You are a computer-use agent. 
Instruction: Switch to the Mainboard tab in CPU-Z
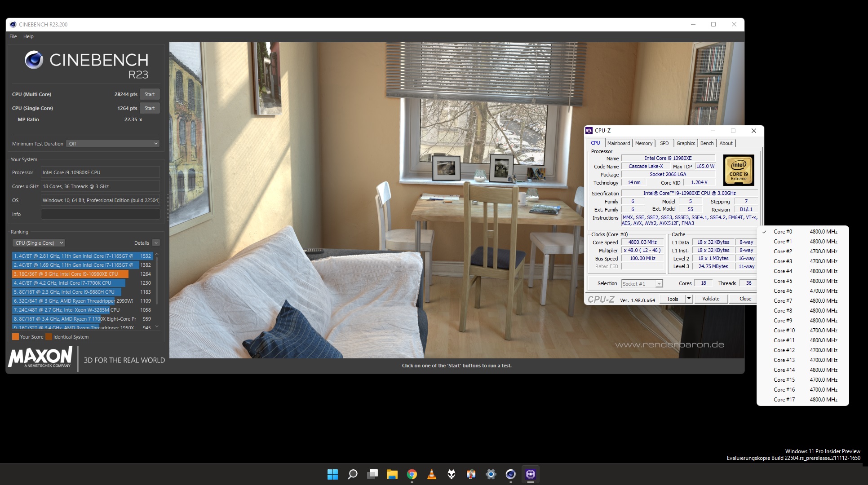619,143
